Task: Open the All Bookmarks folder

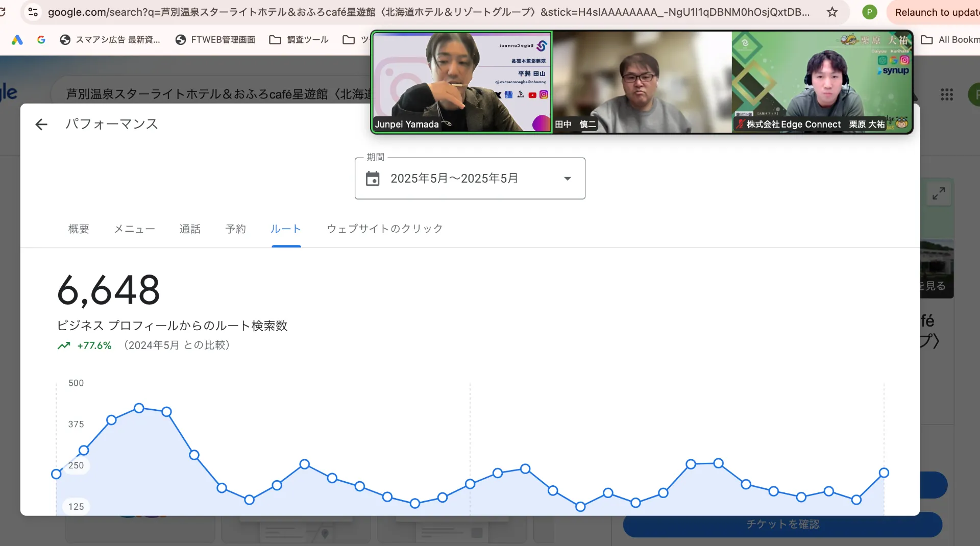Action: tap(950, 40)
